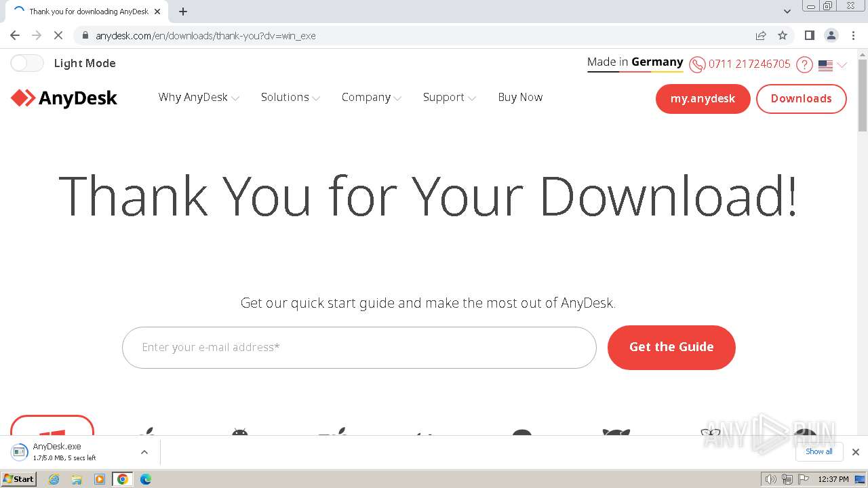Open a new tab with the plus icon

(183, 12)
